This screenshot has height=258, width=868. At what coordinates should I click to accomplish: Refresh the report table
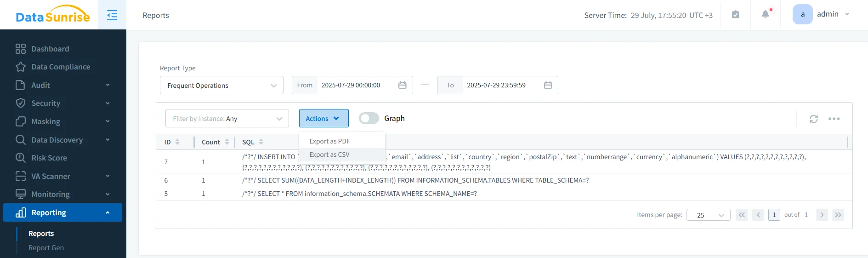[x=813, y=119]
